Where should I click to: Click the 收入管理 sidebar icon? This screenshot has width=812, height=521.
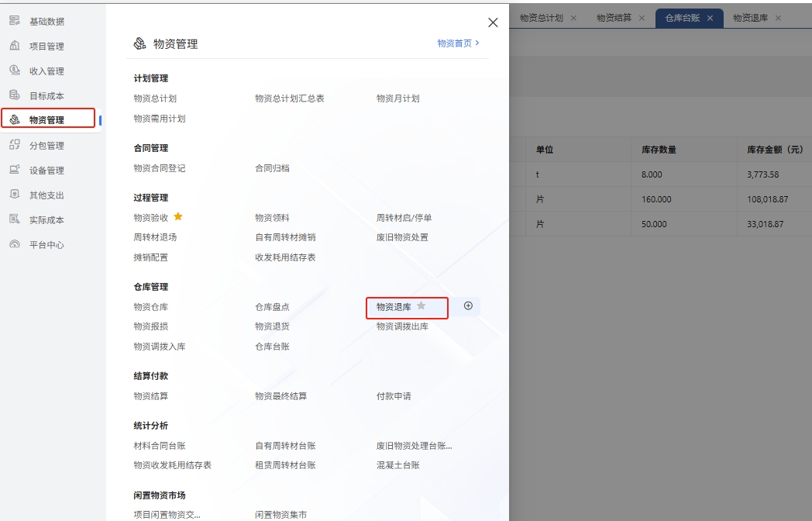click(x=14, y=71)
